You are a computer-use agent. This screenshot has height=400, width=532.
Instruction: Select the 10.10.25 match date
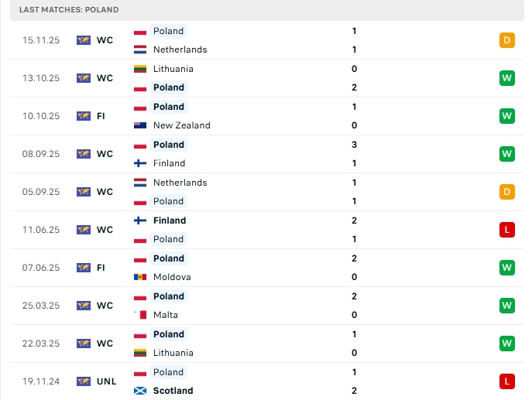[40, 116]
